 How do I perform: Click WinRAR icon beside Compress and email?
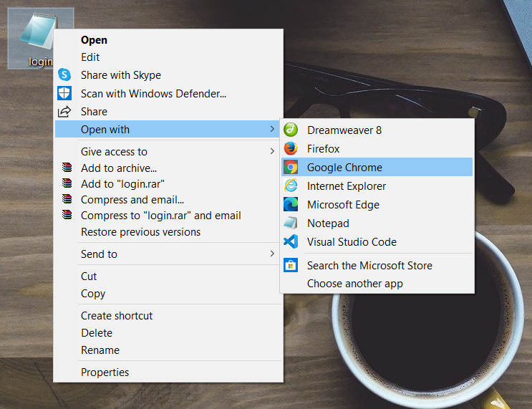point(67,199)
